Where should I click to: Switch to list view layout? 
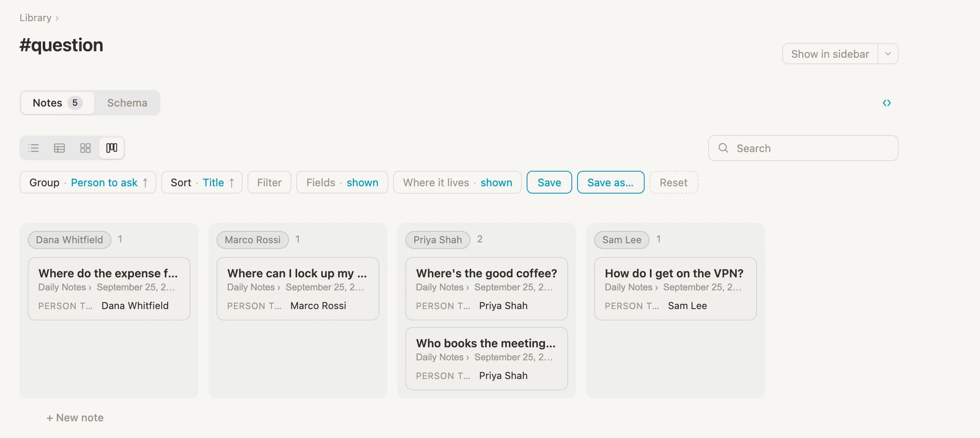pos(34,148)
